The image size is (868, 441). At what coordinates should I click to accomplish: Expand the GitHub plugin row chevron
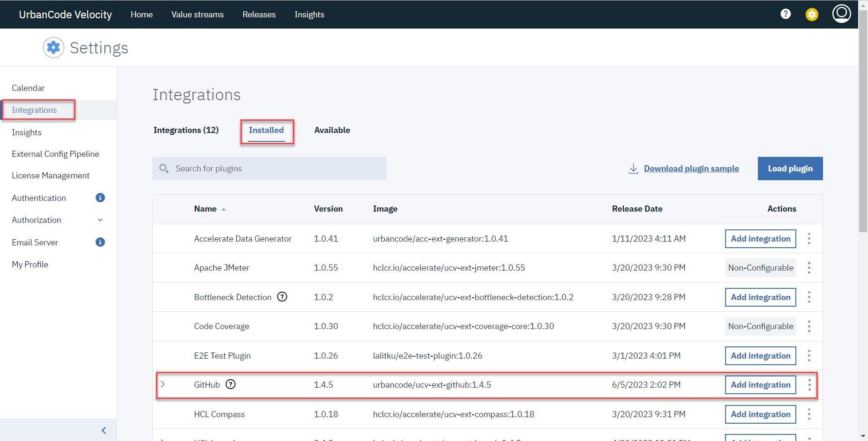[x=163, y=384]
